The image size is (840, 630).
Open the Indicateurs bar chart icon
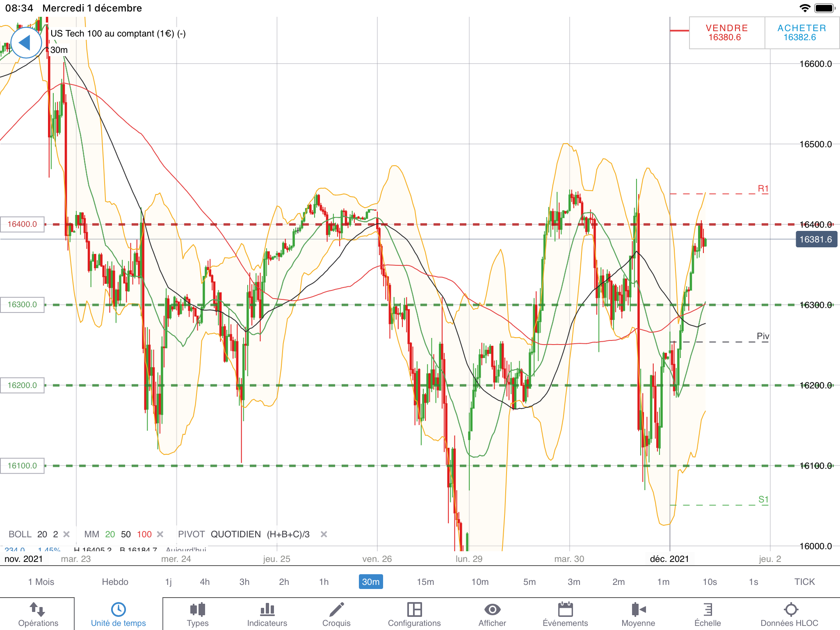pos(267,609)
